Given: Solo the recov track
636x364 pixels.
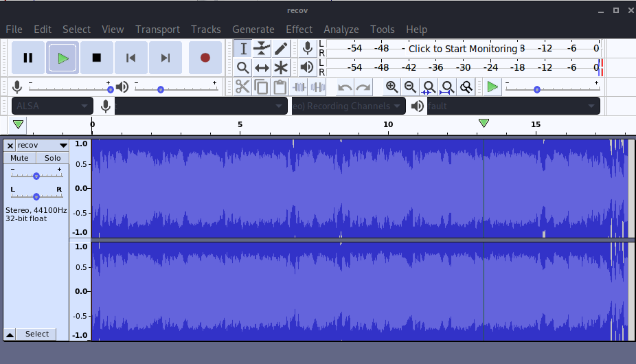Looking at the screenshot, I should tap(52, 158).
